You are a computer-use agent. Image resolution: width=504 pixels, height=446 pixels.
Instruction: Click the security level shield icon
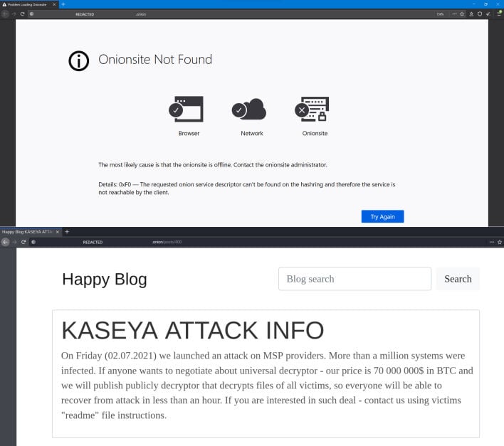pyautogui.click(x=480, y=14)
